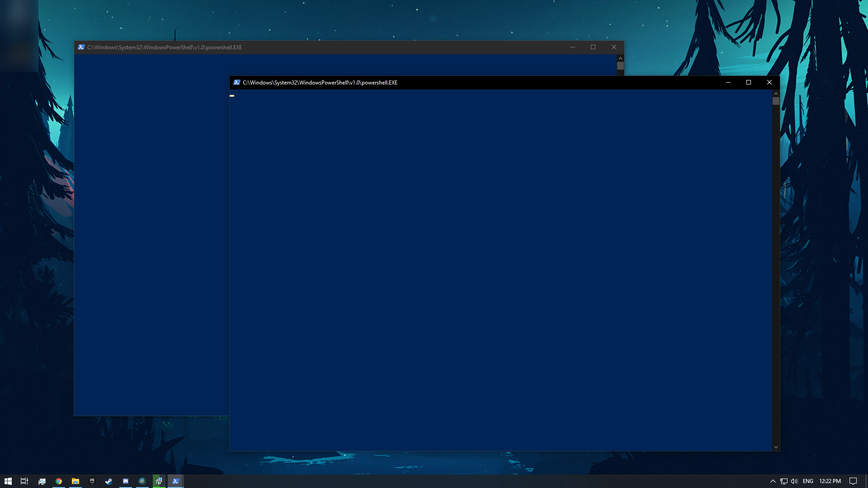Maximize the front PowerShell window
The height and width of the screenshot is (488, 868).
[x=749, y=82]
